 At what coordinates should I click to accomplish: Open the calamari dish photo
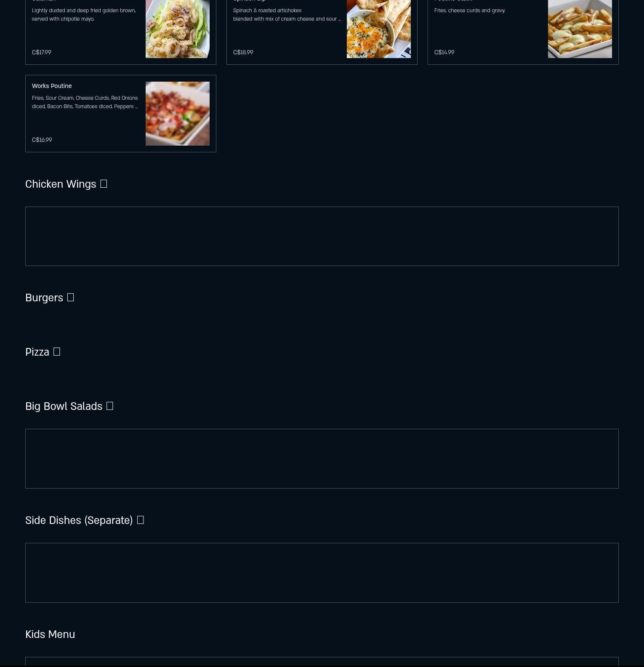[x=178, y=29]
